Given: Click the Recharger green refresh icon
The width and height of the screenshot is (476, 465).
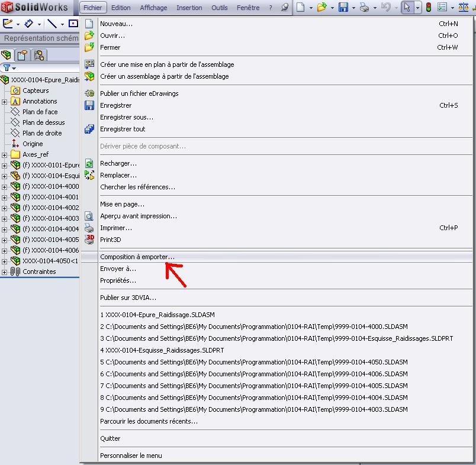Looking at the screenshot, I should (x=89, y=164).
